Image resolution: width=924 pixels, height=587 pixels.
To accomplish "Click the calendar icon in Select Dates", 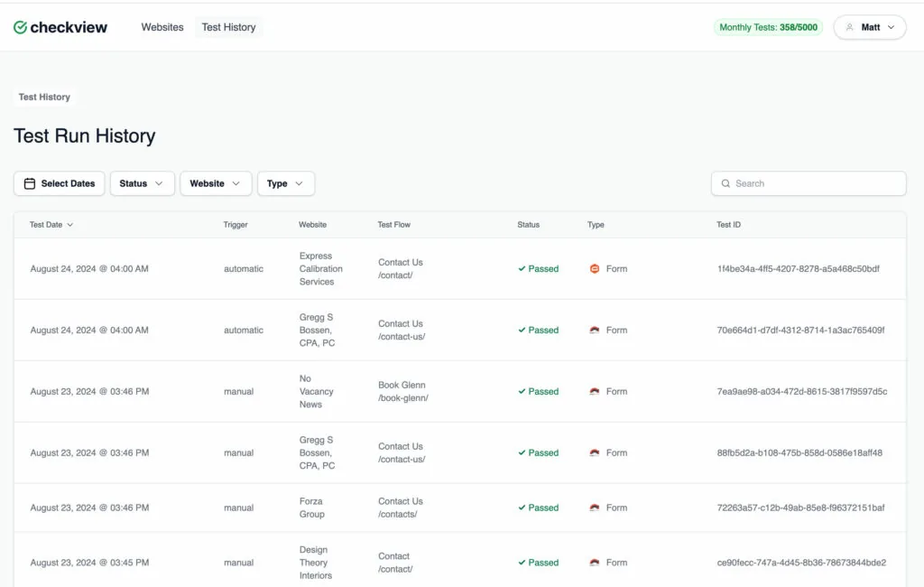I will 30,183.
